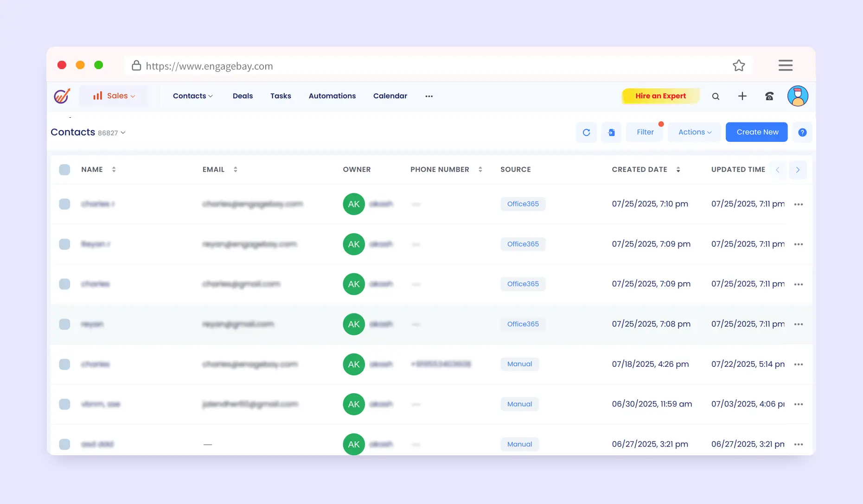Click the EngageBay logo icon
Viewport: 863px width, 504px height.
(x=62, y=96)
